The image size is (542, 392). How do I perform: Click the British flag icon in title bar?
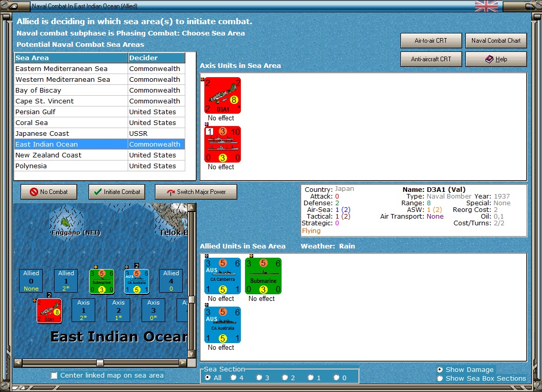[x=486, y=6]
